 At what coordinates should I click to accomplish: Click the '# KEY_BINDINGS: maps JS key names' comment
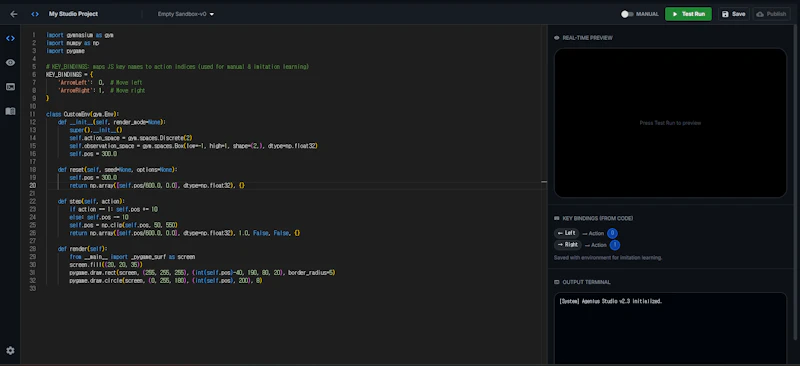click(177, 67)
